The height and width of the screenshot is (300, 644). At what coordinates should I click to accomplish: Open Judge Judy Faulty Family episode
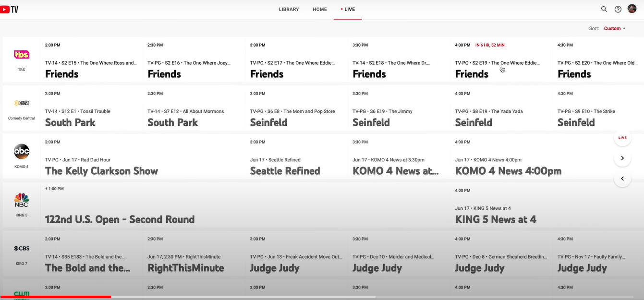point(598,253)
